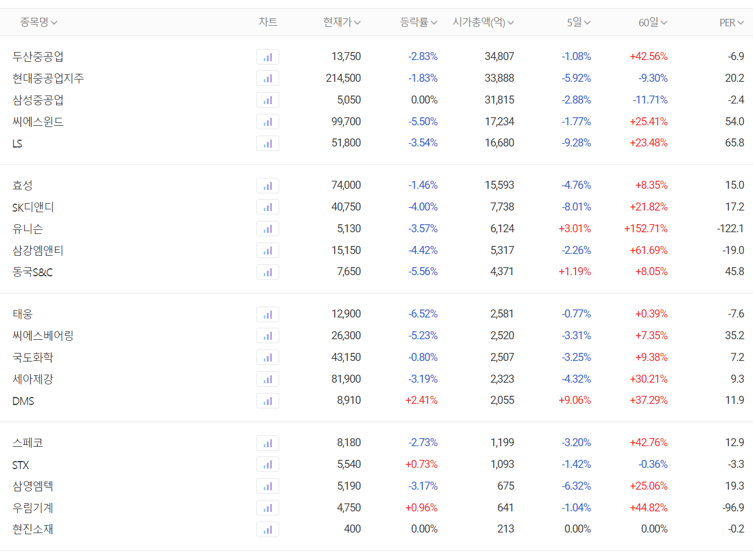Open stock LS
753x560 pixels.
(17, 144)
